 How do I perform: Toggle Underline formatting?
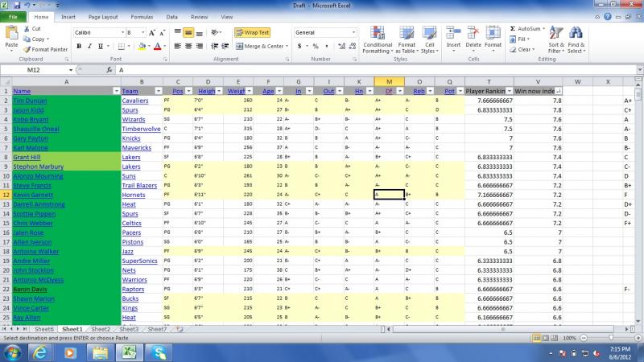(100, 47)
